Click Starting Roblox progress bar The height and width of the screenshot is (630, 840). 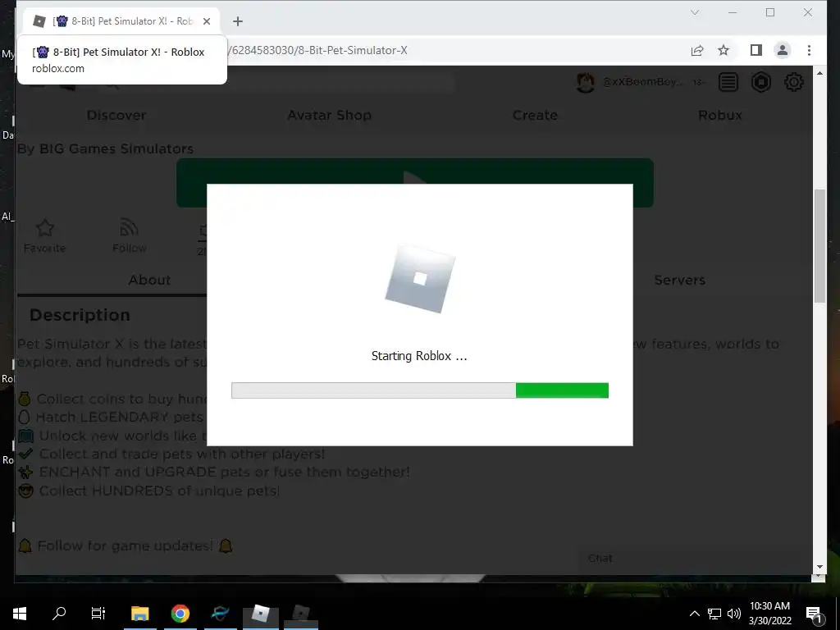point(420,390)
